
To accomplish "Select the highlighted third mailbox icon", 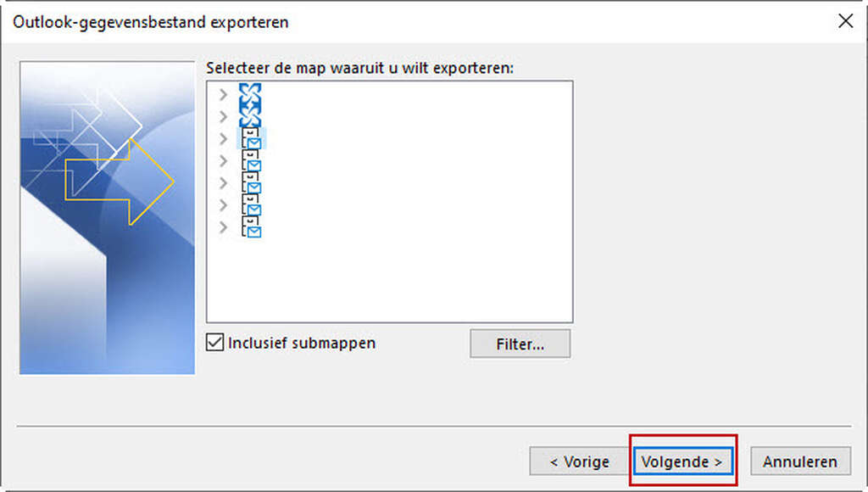I will pyautogui.click(x=251, y=138).
